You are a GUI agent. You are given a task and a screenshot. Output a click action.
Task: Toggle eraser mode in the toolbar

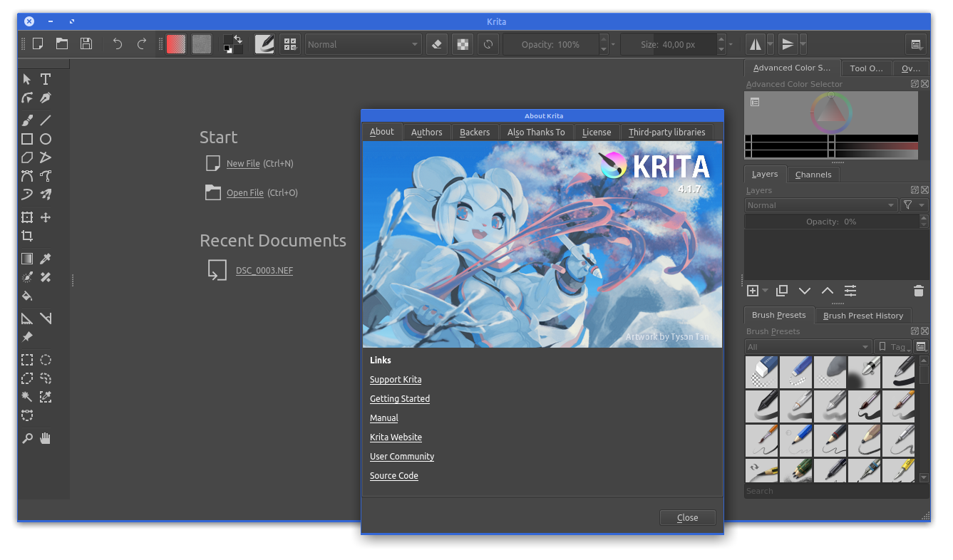[x=437, y=44]
